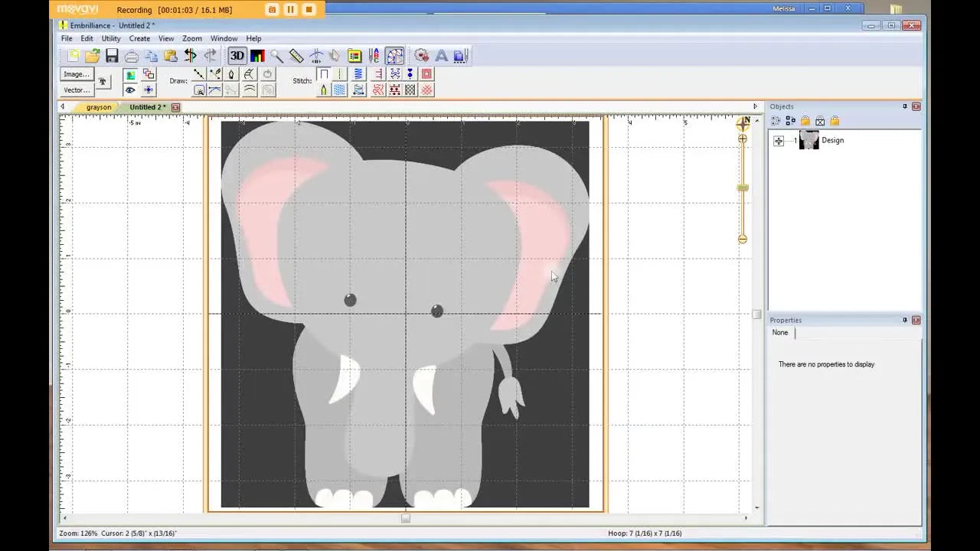This screenshot has width=980, height=551.
Task: Pause the Movavi recording
Action: click(290, 9)
